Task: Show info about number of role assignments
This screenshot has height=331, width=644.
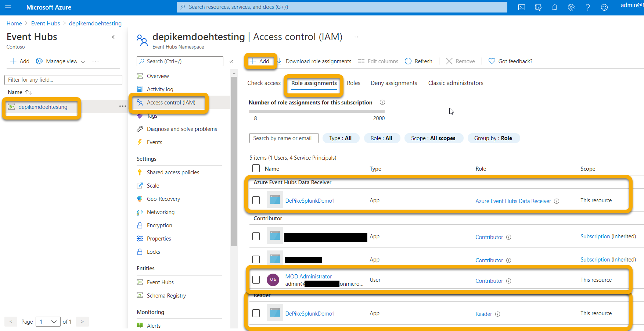Action: click(x=382, y=102)
